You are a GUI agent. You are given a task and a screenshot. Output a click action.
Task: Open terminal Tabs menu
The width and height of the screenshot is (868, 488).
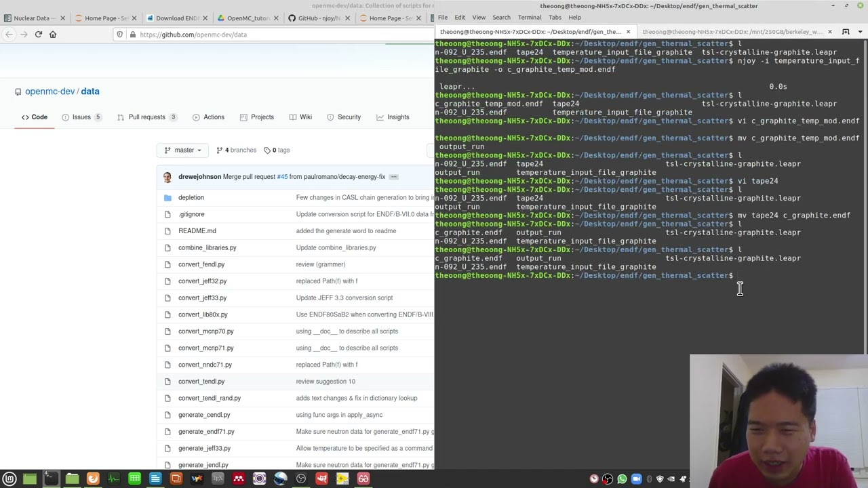(555, 18)
